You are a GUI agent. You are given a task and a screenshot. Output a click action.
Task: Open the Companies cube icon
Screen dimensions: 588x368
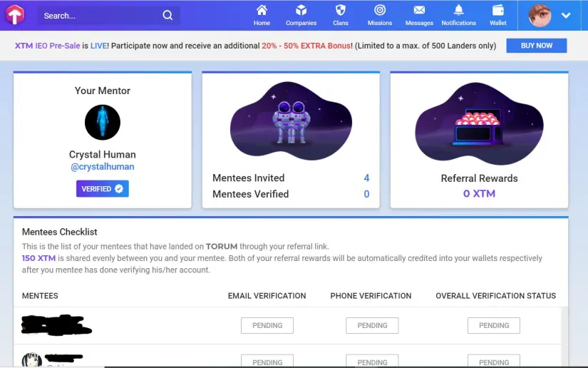301,10
